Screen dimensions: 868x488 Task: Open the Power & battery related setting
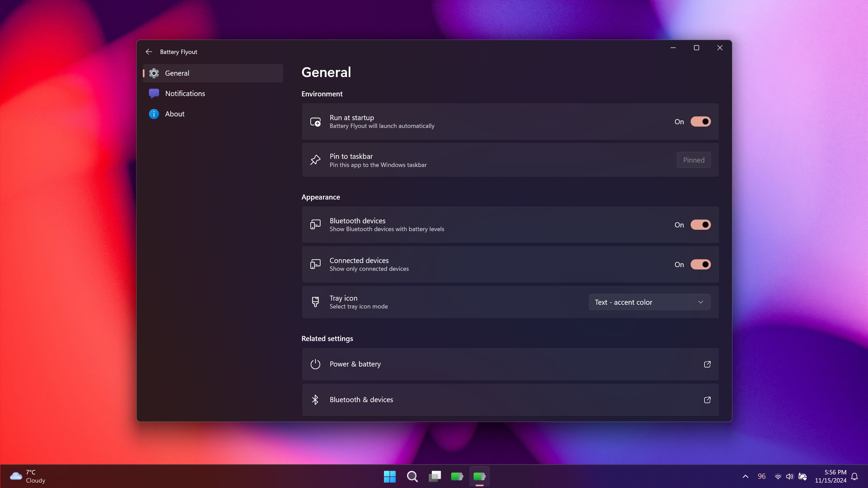click(355, 364)
